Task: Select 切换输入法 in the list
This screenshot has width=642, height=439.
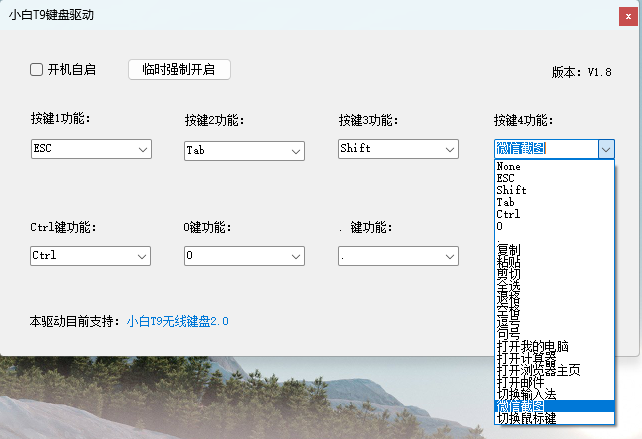Action: tap(554, 394)
